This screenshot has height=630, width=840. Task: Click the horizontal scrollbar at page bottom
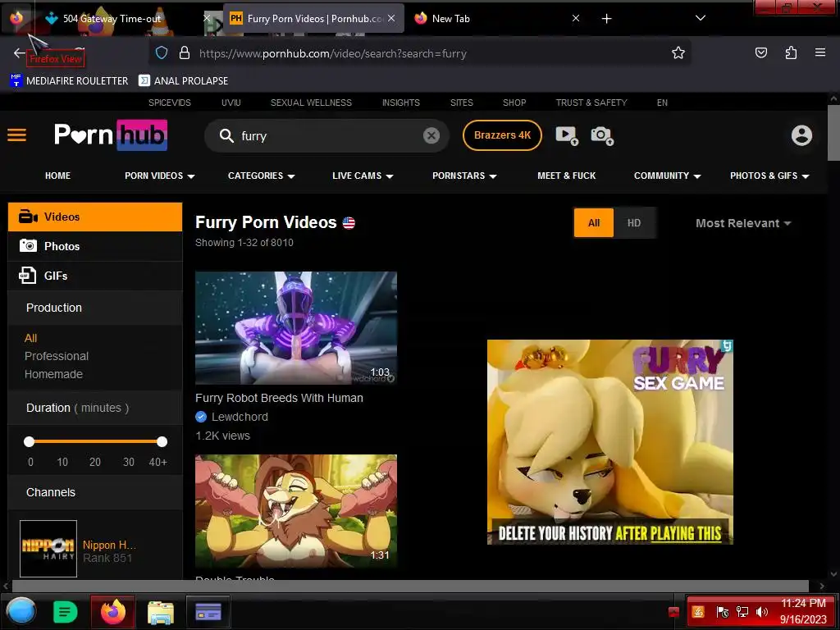[x=410, y=586]
